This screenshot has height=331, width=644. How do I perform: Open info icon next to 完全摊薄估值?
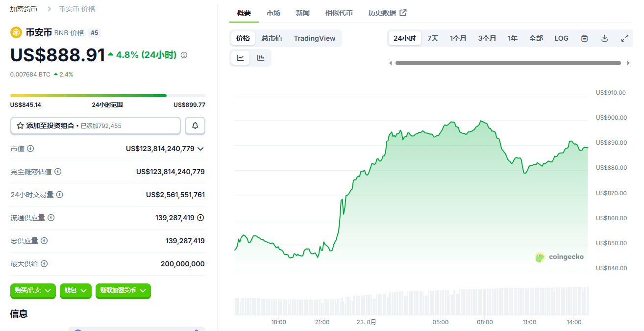point(58,172)
